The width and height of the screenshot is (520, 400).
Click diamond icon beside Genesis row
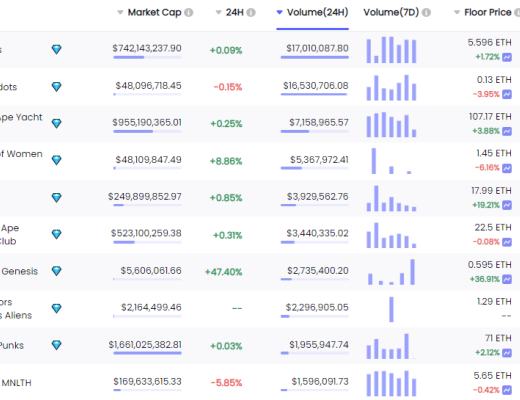(57, 271)
